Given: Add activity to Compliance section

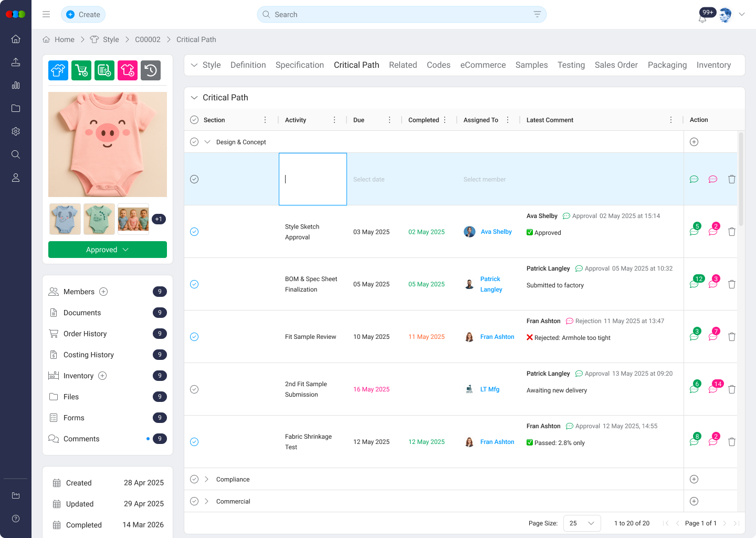Looking at the screenshot, I should point(694,479).
